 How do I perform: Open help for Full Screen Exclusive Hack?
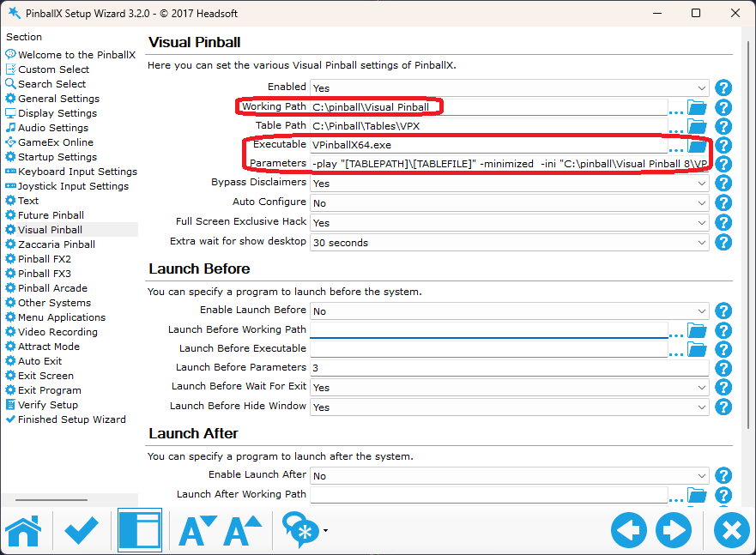pos(723,222)
